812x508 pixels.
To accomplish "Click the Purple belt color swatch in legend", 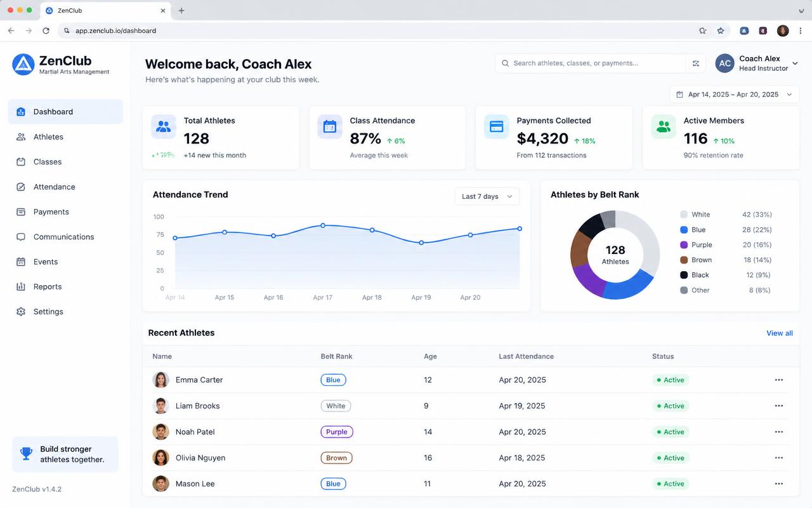I will coord(684,245).
